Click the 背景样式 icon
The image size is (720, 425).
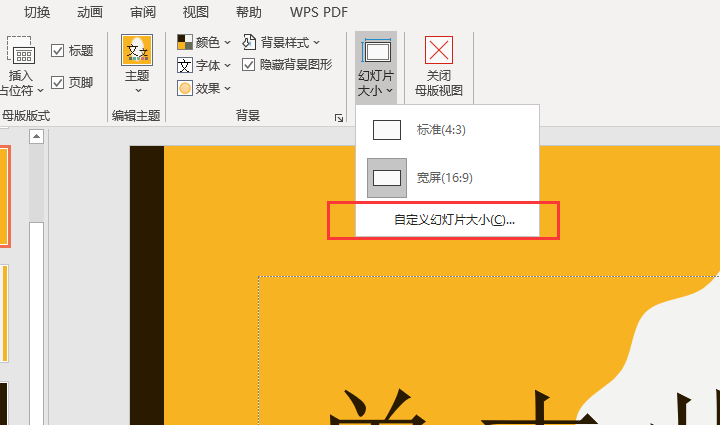pos(249,42)
